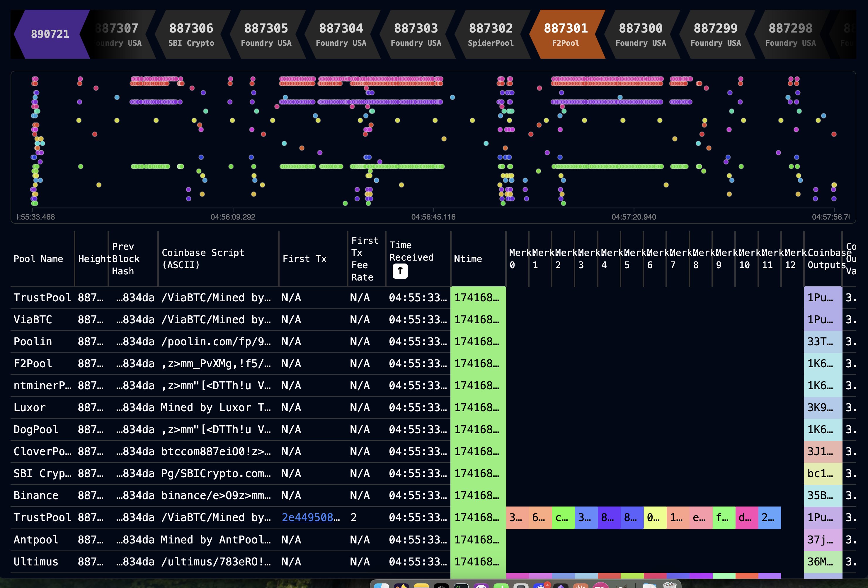Select the Luxor pool row name
Screen dimensions: 868x588
pyautogui.click(x=30, y=407)
